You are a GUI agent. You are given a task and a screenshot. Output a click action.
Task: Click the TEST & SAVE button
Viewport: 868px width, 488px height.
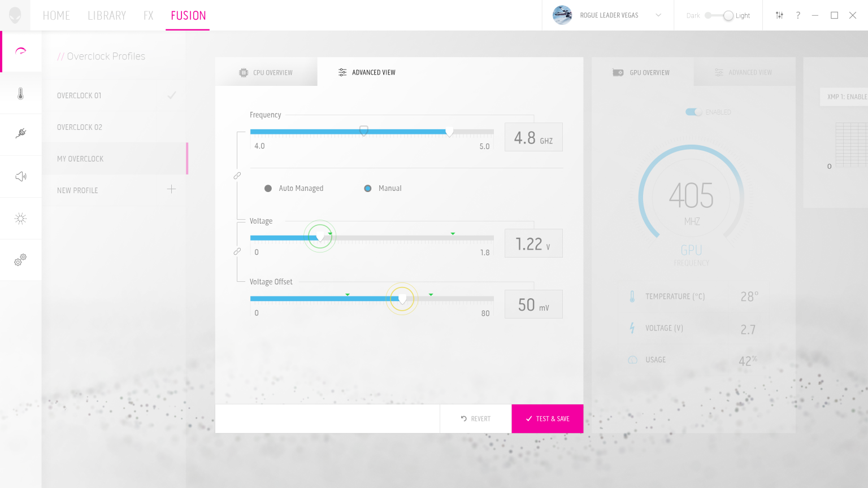547,419
